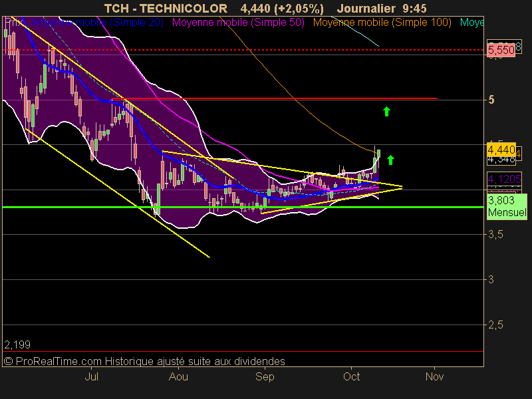Click the 5 price axis label
This screenshot has height=399, width=532.
click(x=491, y=100)
